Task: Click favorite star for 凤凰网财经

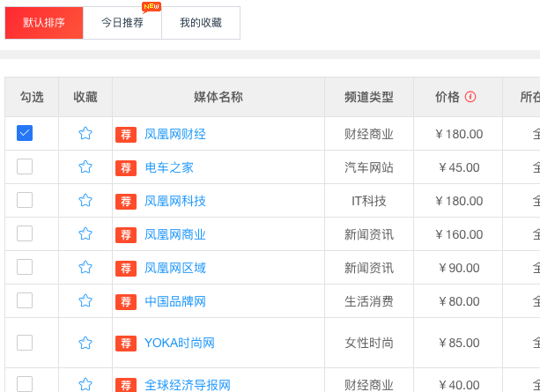Action: click(x=85, y=134)
